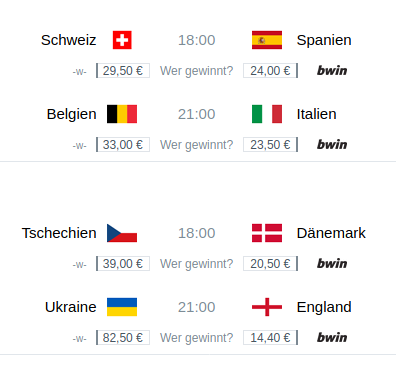Click the Spain flag icon
The image size is (396, 372).
coord(267,40)
